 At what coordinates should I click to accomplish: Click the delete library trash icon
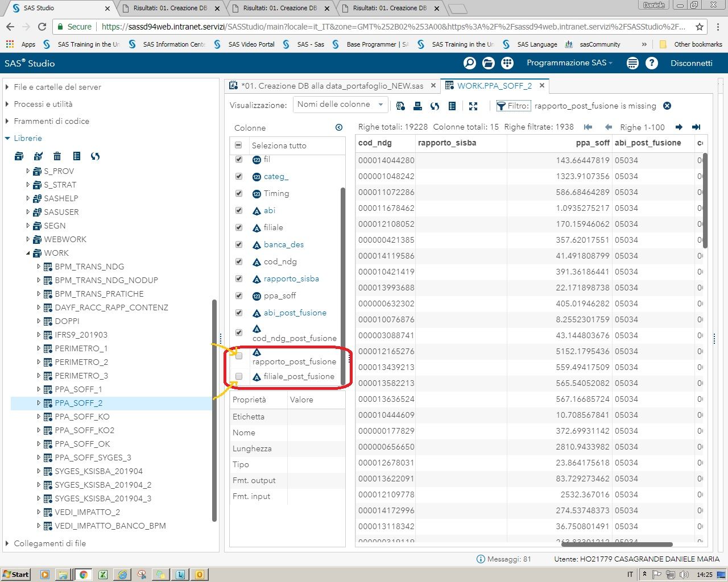[57, 156]
